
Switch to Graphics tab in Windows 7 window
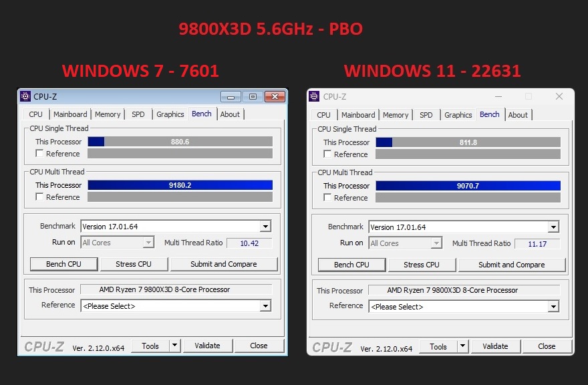170,114
